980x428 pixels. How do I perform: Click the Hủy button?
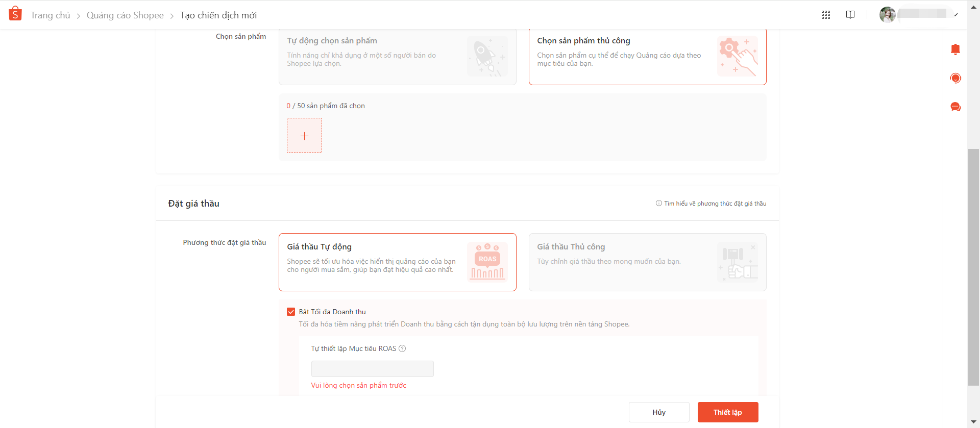pyautogui.click(x=659, y=412)
